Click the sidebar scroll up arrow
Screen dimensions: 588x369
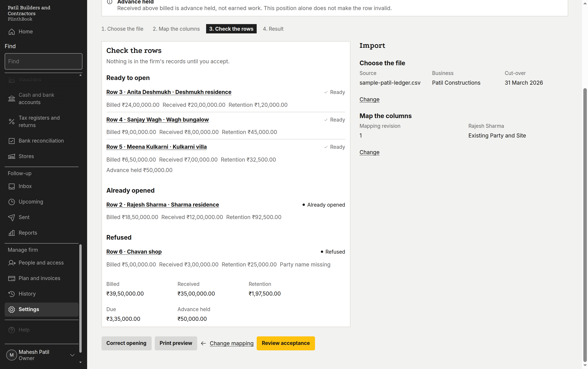pyautogui.click(x=80, y=75)
